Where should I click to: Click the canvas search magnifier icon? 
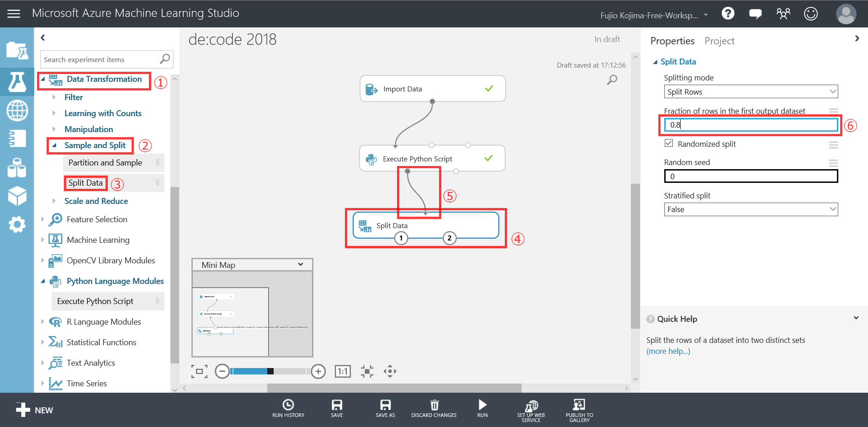click(x=612, y=80)
